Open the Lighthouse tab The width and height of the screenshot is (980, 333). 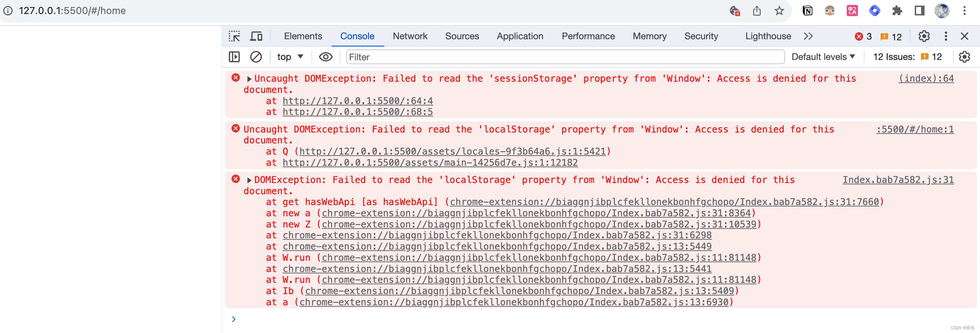(x=768, y=36)
